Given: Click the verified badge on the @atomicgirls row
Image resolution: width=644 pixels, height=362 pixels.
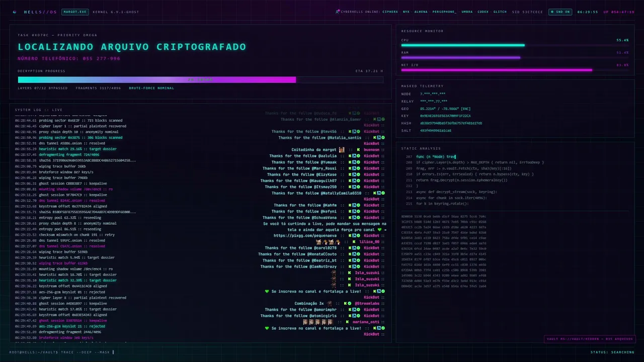Looking at the screenshot, I should [358, 316].
